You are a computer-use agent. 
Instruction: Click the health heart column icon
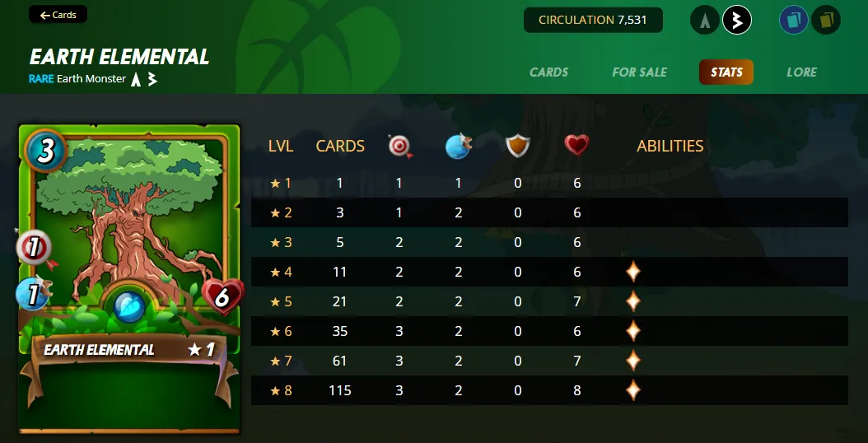coord(576,146)
